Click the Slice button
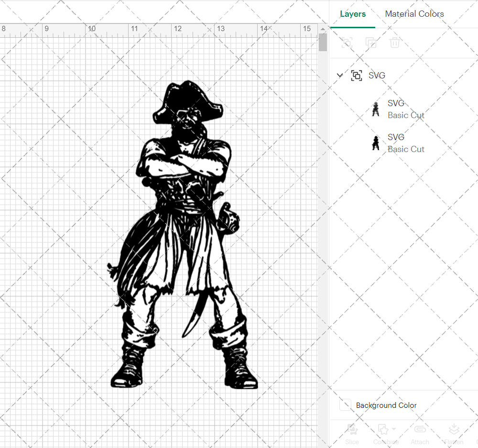This screenshot has width=478, height=448. click(x=352, y=434)
